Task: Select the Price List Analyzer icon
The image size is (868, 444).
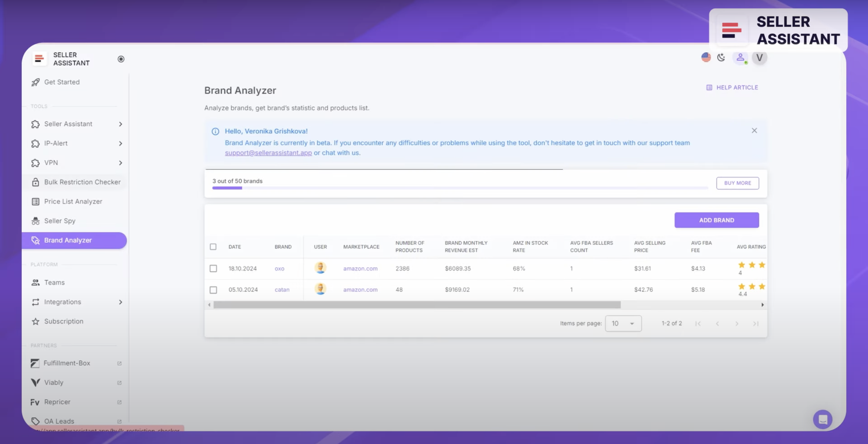Action: tap(35, 202)
